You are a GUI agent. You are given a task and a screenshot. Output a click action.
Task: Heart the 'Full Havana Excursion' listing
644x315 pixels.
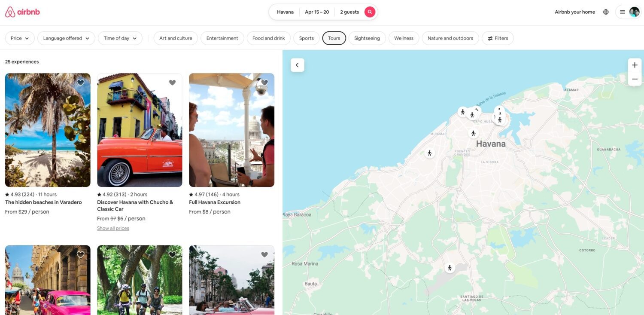264,82
